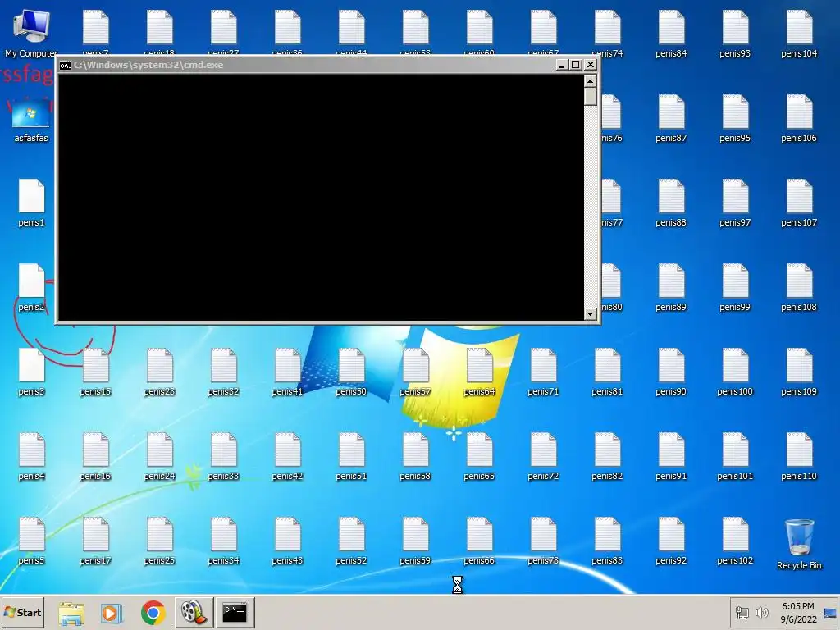Select the file named penis64
This screenshot has height=630, width=840.
(479, 373)
